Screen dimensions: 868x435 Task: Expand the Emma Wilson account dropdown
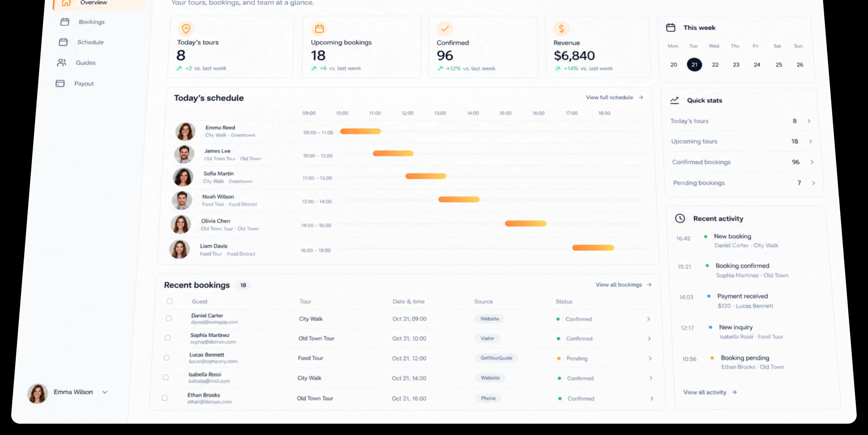point(105,392)
